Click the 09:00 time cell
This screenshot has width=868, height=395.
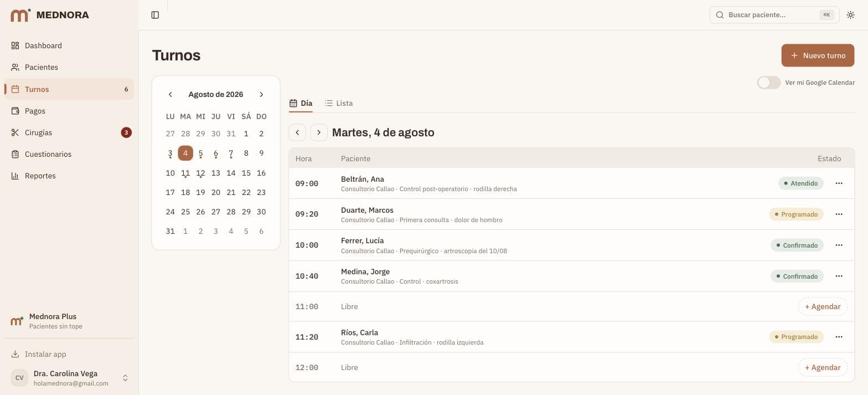click(x=307, y=183)
